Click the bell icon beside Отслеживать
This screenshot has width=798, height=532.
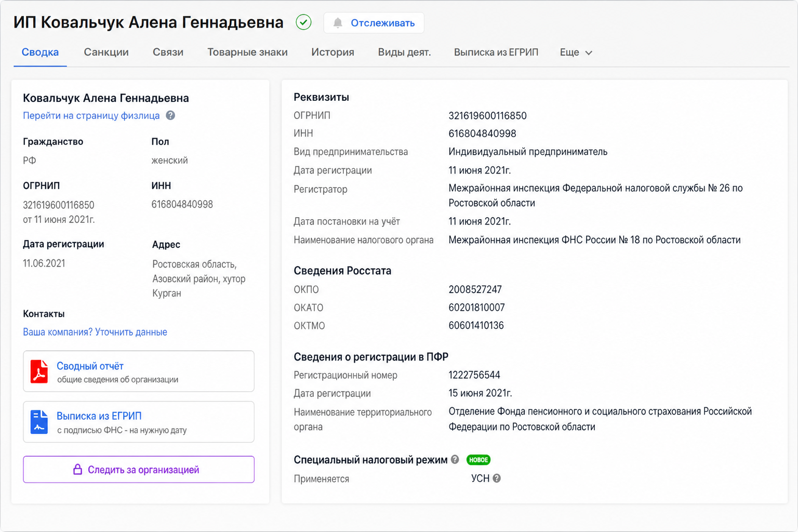[x=338, y=23]
